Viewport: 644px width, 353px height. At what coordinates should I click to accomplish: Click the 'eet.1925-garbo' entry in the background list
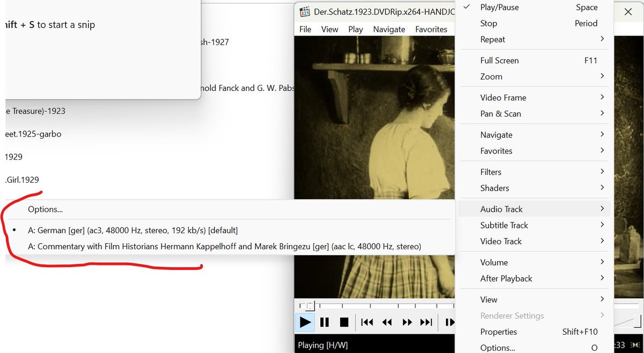[33, 134]
